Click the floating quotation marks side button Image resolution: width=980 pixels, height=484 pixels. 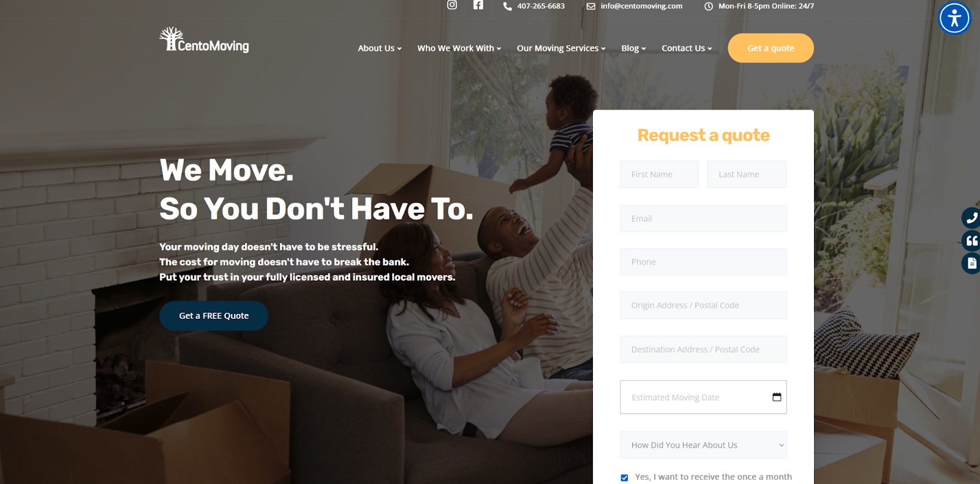tap(971, 240)
